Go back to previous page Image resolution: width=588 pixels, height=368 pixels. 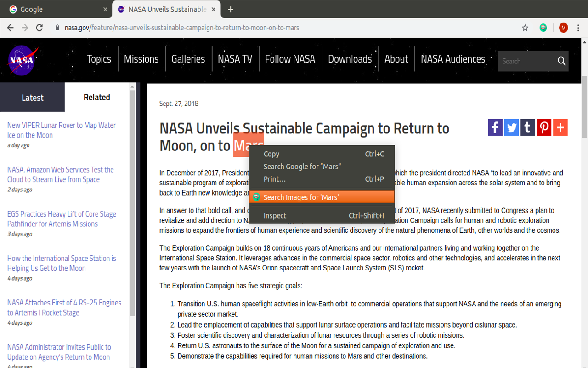pos(10,28)
